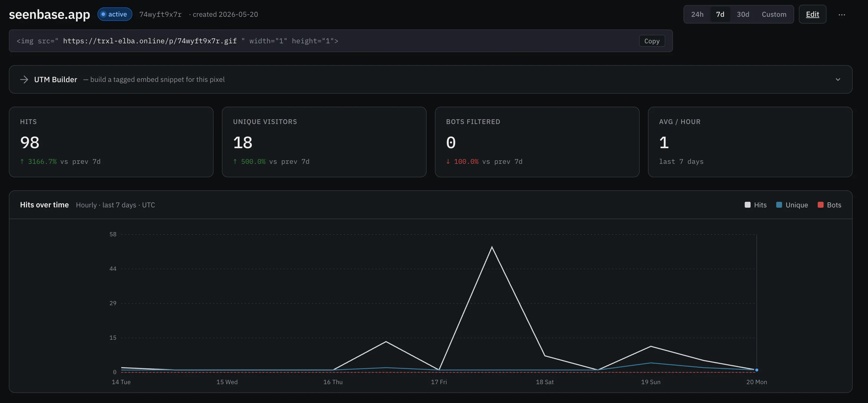Toggle the Bots series in chart legend
The height and width of the screenshot is (403, 868).
click(x=829, y=205)
